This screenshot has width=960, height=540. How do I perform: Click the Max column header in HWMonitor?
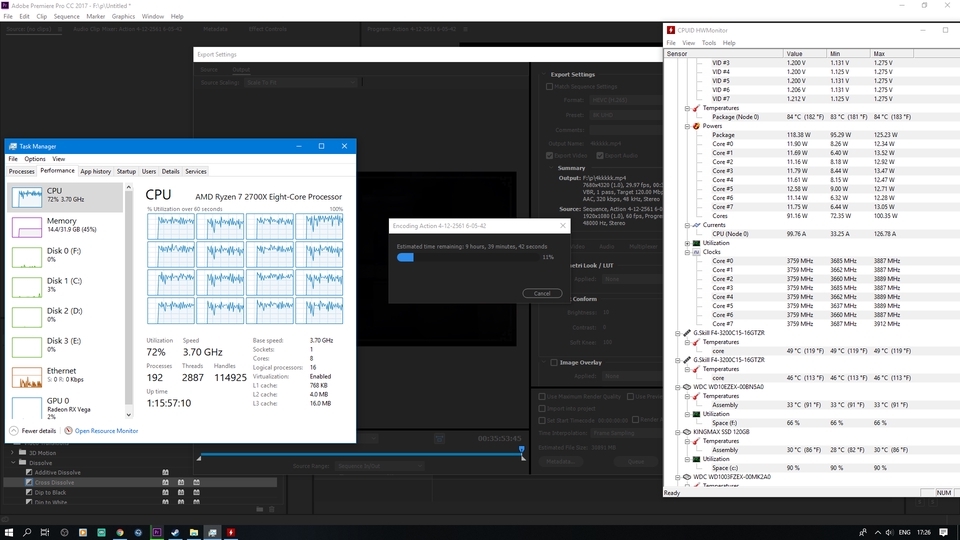click(891, 54)
